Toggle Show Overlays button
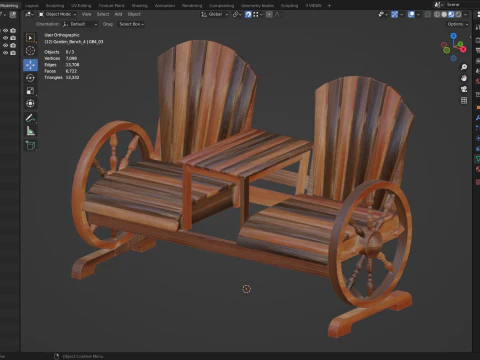 [x=411, y=14]
